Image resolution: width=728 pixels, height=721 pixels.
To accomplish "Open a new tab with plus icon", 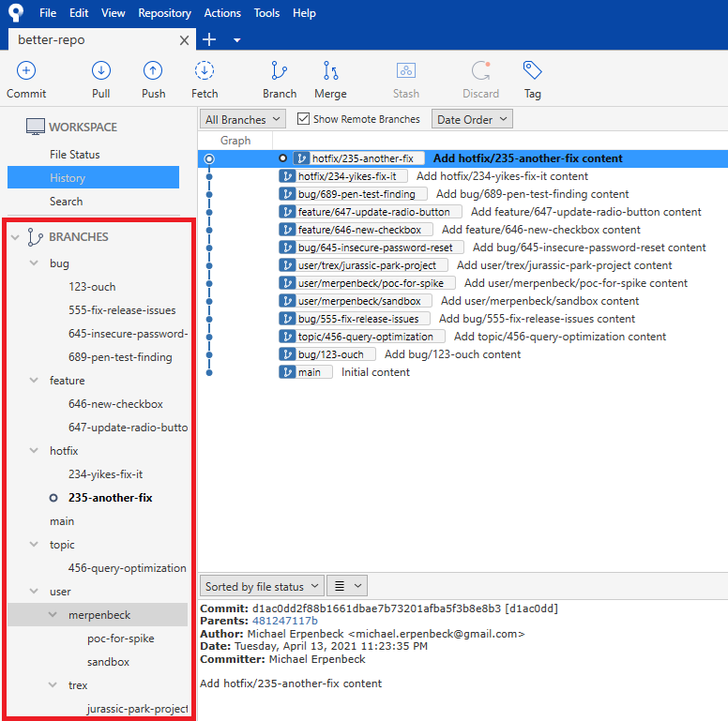I will tap(209, 39).
